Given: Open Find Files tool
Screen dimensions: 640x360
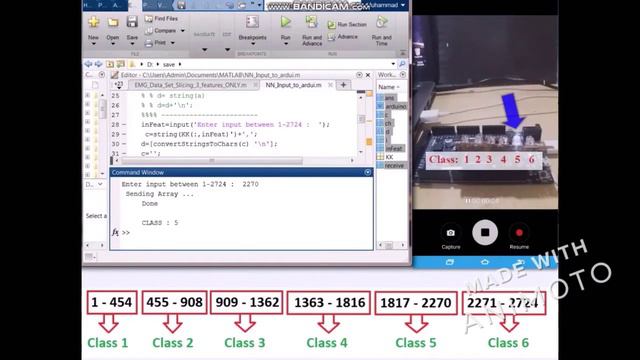Looking at the screenshot, I should pyautogui.click(x=161, y=18).
